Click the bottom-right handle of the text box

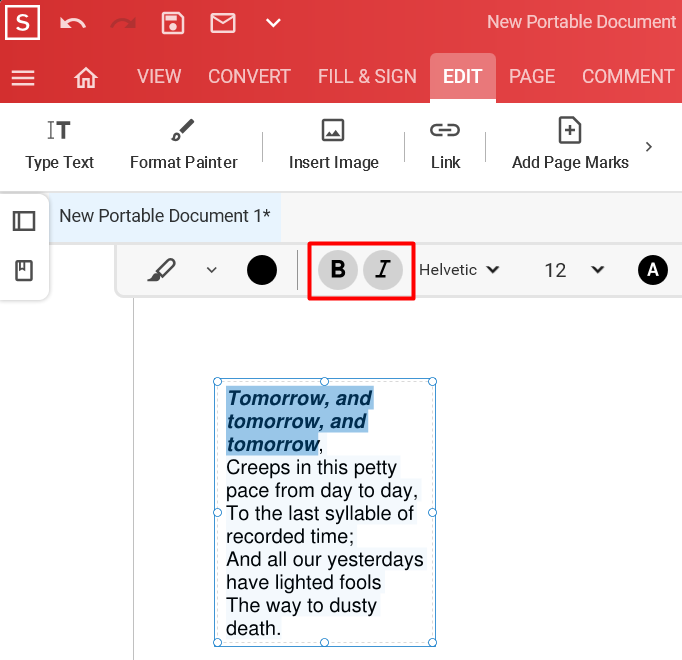tap(432, 643)
